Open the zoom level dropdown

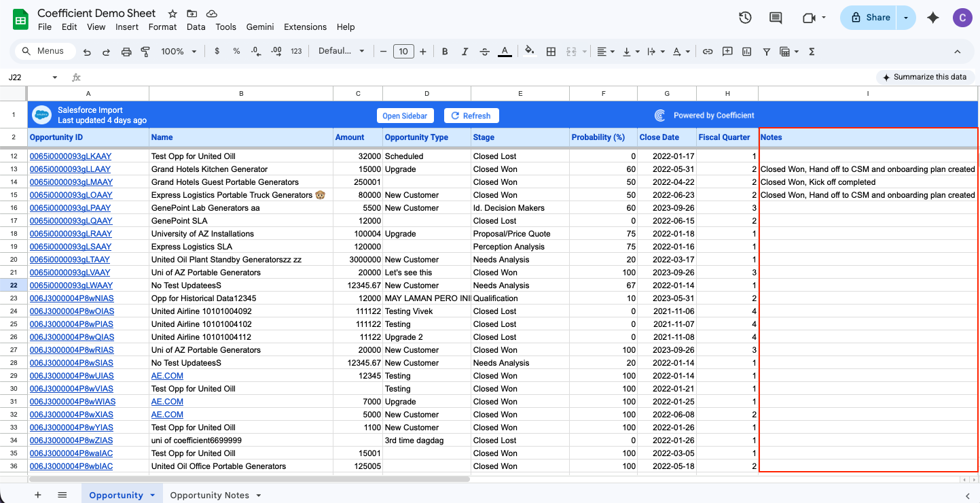click(x=179, y=51)
